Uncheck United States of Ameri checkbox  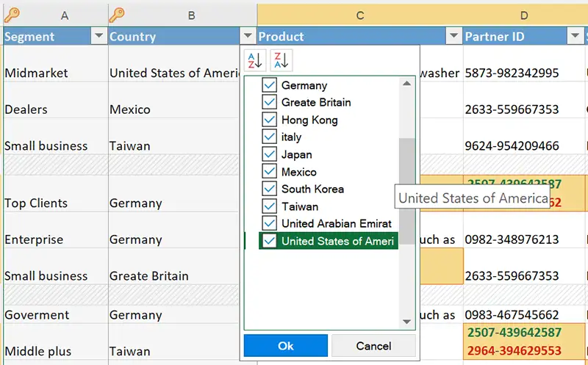(x=269, y=241)
